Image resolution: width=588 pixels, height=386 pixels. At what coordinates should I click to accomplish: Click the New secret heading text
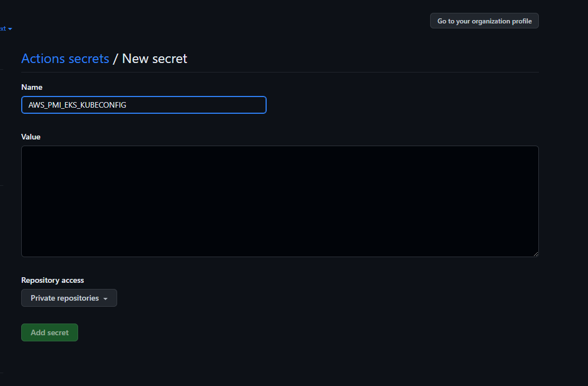coord(155,59)
